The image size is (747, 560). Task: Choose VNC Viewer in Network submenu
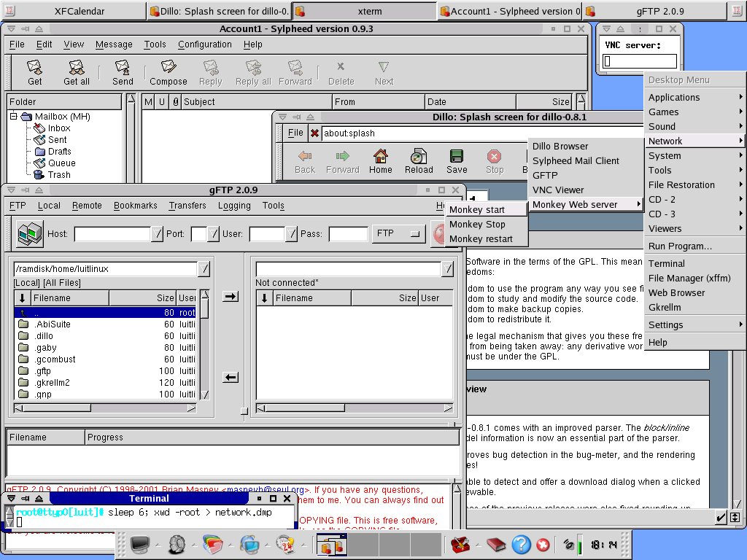[586, 190]
